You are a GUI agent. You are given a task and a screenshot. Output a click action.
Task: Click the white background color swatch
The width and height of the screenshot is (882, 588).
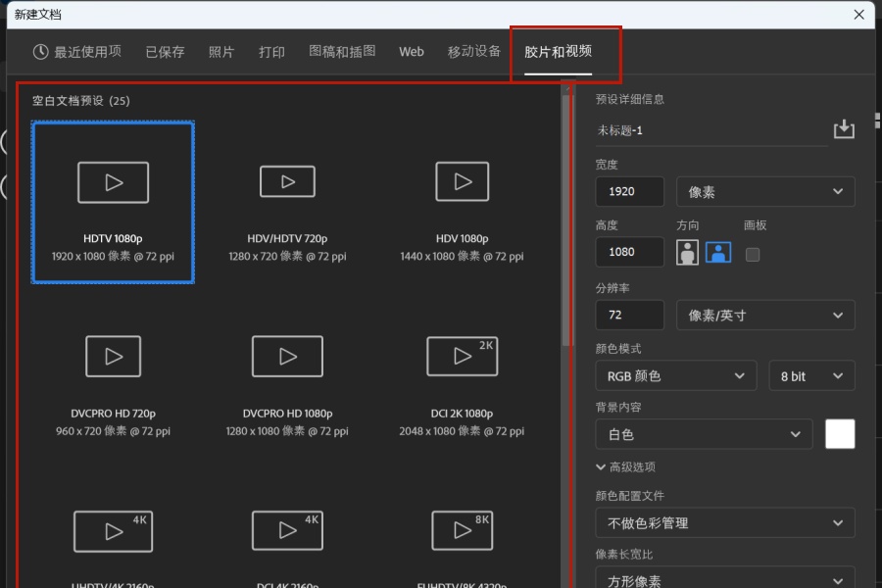(840, 434)
